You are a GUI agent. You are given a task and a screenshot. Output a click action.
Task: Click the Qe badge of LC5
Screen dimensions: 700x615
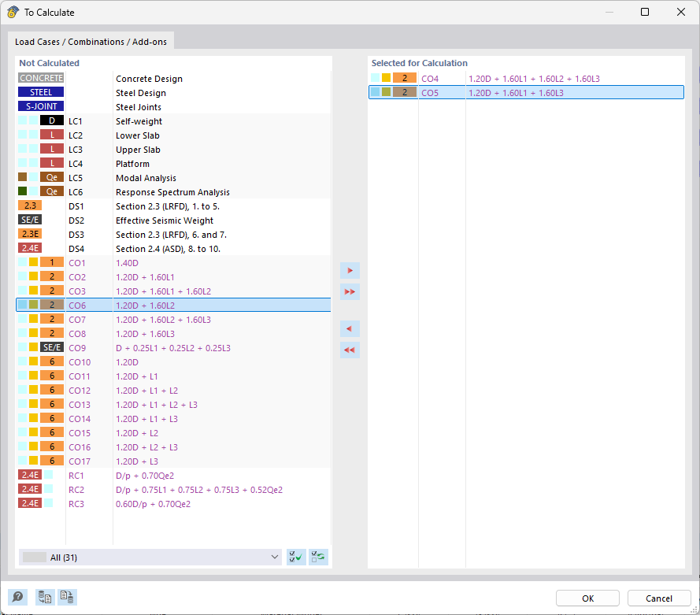click(52, 177)
